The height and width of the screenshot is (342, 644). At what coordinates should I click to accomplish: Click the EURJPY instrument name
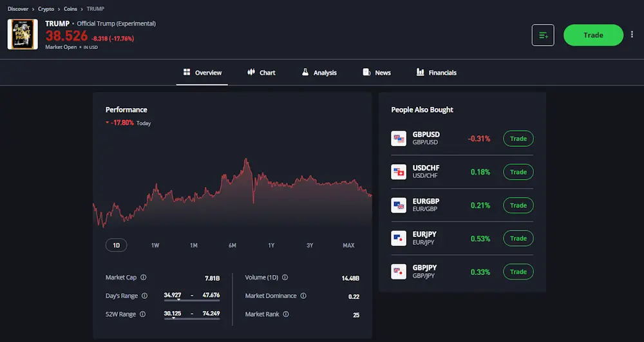pos(424,234)
